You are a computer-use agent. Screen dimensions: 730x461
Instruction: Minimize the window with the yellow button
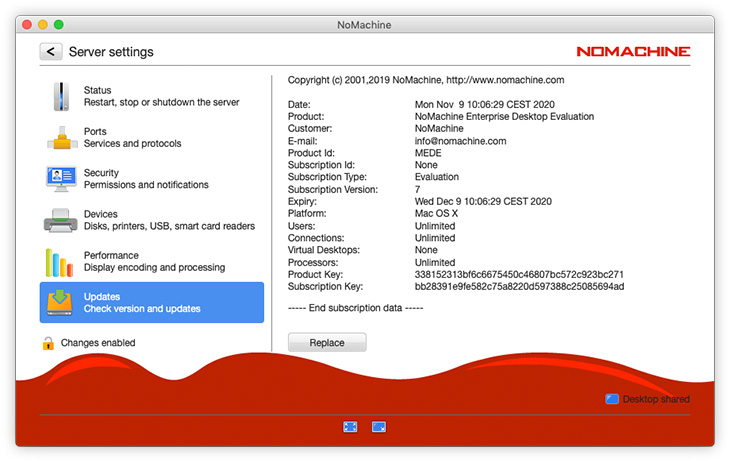43,25
